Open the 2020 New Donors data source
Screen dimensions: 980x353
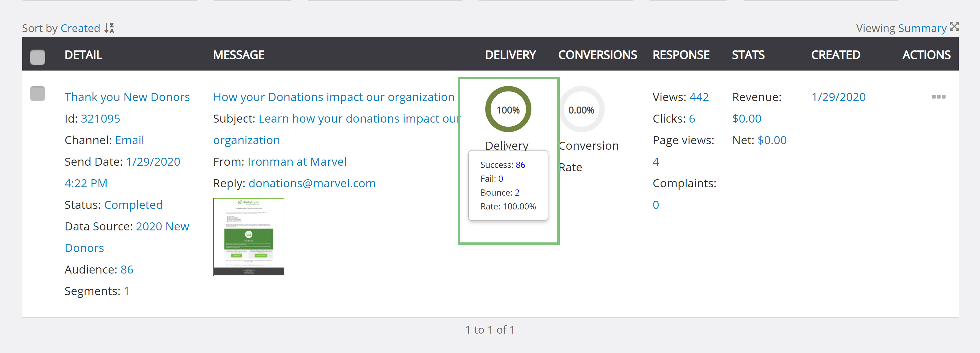[127, 237]
